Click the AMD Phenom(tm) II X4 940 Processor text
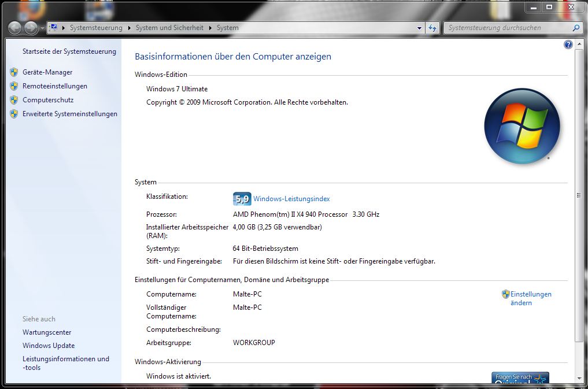This screenshot has height=389, width=588. coord(290,214)
